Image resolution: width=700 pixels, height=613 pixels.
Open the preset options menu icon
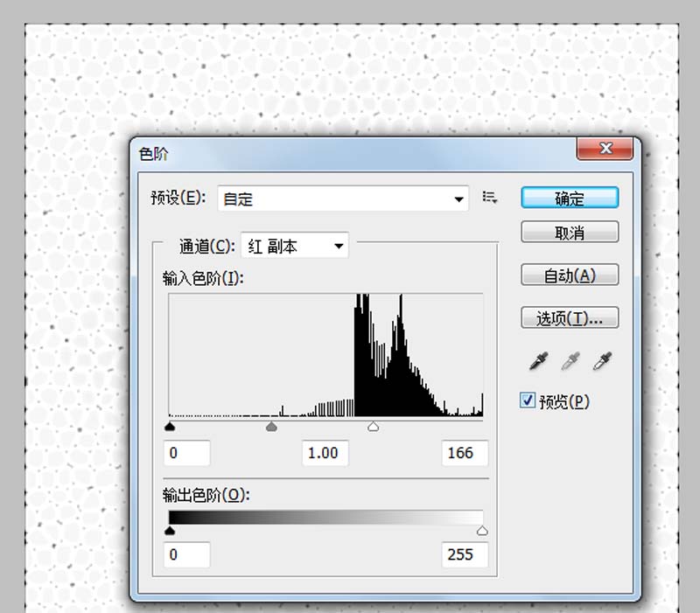(x=489, y=199)
